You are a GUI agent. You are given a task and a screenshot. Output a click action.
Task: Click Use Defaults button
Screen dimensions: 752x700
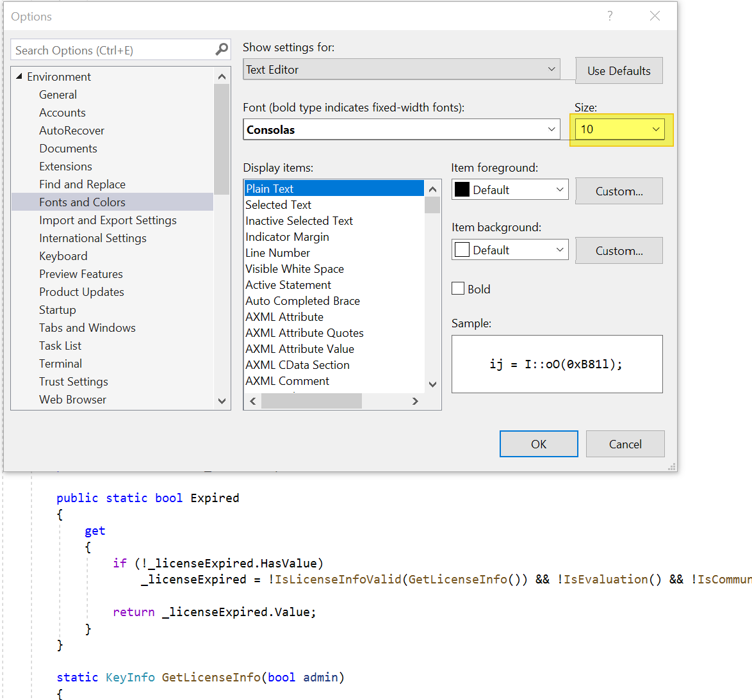(619, 71)
